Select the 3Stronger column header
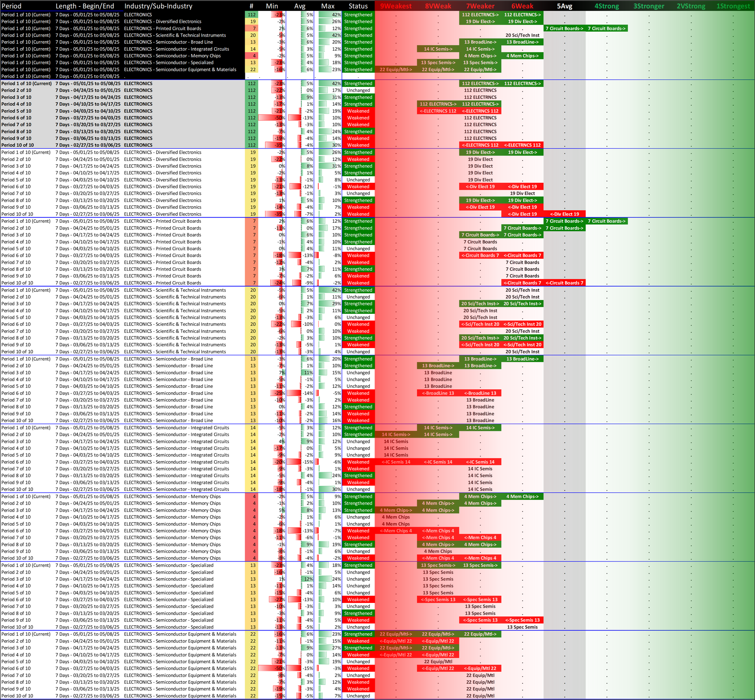755x700 pixels. coord(649,6)
